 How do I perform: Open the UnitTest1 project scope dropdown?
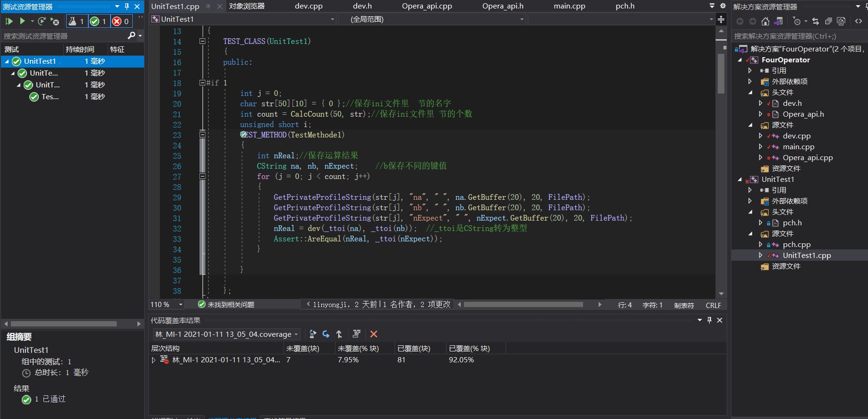333,19
